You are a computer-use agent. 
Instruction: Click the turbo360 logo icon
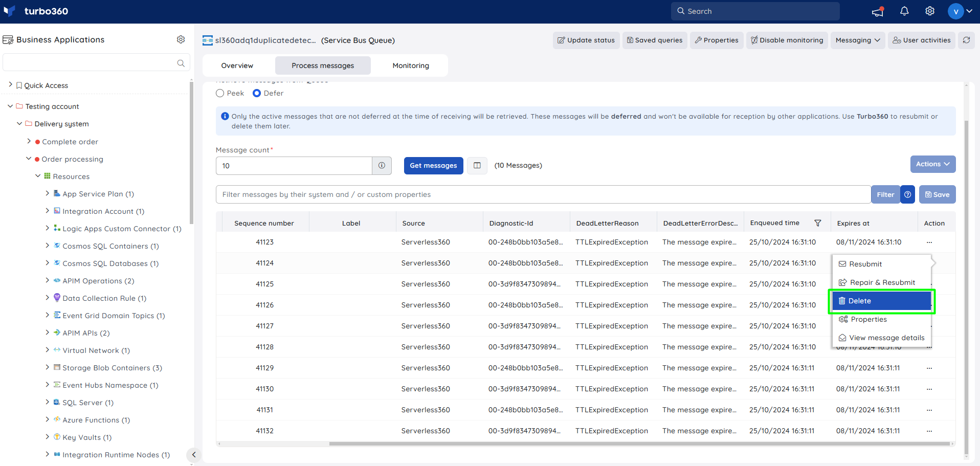click(9, 11)
